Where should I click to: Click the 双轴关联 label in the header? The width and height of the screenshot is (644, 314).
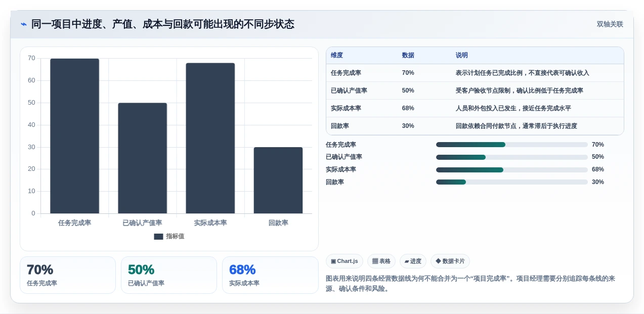[x=610, y=24]
